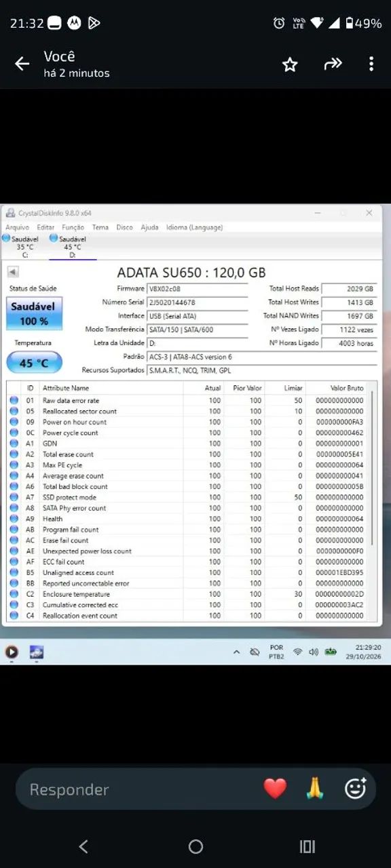Click the previous disk arrow button

(x=13, y=273)
